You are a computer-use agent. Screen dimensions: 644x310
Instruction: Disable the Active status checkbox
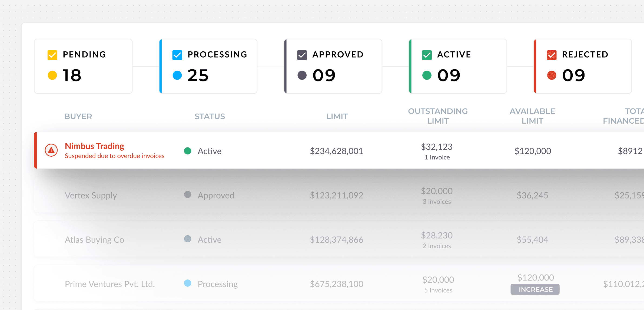427,55
